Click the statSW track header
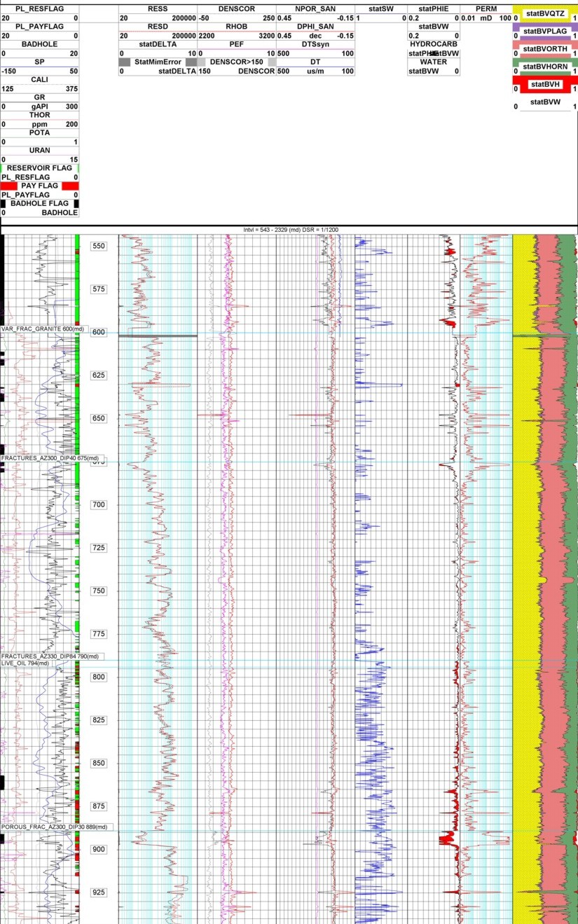Image resolution: width=578 pixels, height=924 pixels. tap(380, 8)
